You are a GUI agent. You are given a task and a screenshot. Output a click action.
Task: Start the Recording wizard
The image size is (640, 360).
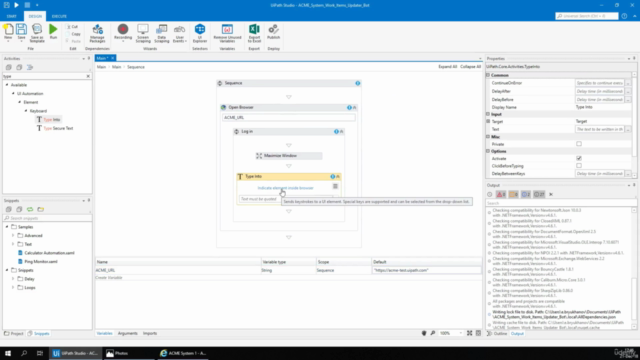(123, 32)
